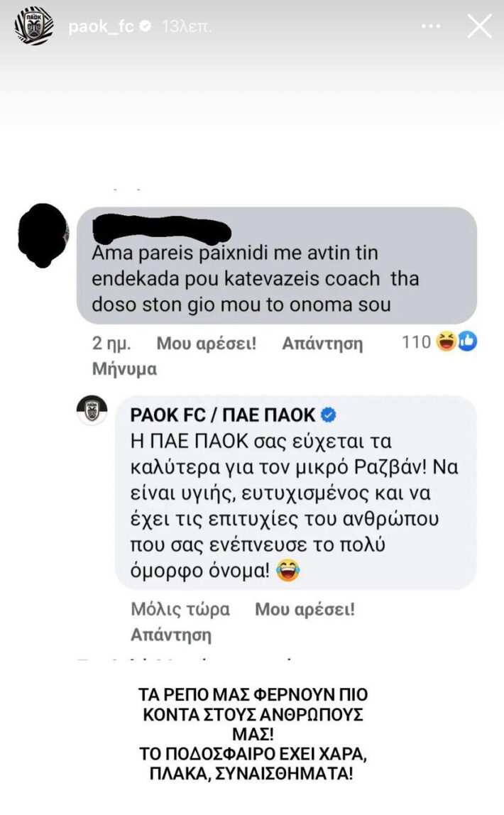Click Απάντηση under PAOK's reply
Image resolution: width=504 pixels, height=815 pixels.
(x=171, y=635)
